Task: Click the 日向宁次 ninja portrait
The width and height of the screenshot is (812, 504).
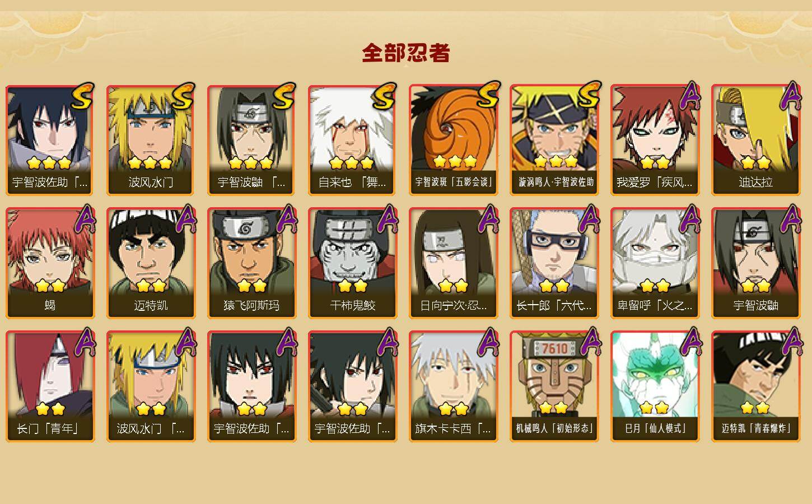Action: coord(453,251)
